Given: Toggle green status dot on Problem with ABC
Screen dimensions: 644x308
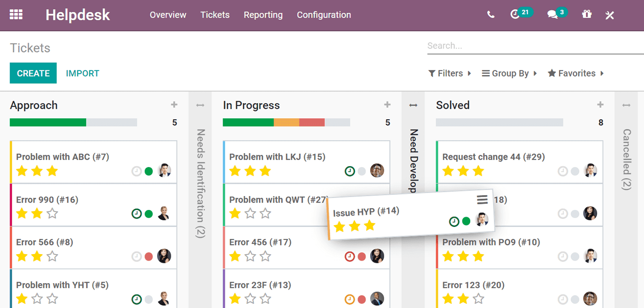Looking at the screenshot, I should (x=149, y=171).
